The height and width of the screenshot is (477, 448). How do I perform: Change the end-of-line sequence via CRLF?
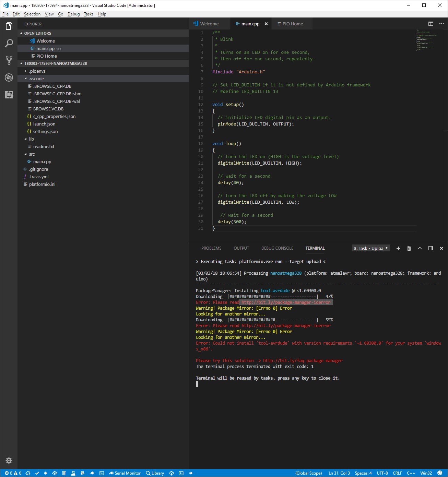(x=397, y=473)
